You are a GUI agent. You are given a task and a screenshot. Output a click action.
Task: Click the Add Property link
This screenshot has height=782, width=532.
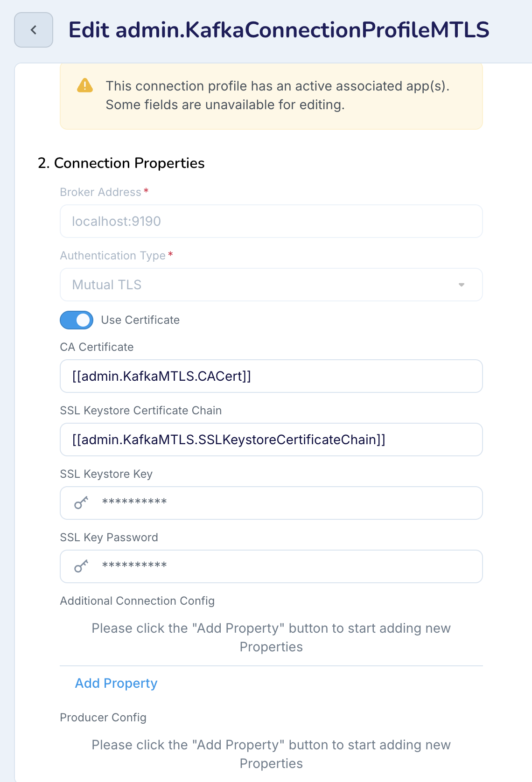(x=116, y=683)
